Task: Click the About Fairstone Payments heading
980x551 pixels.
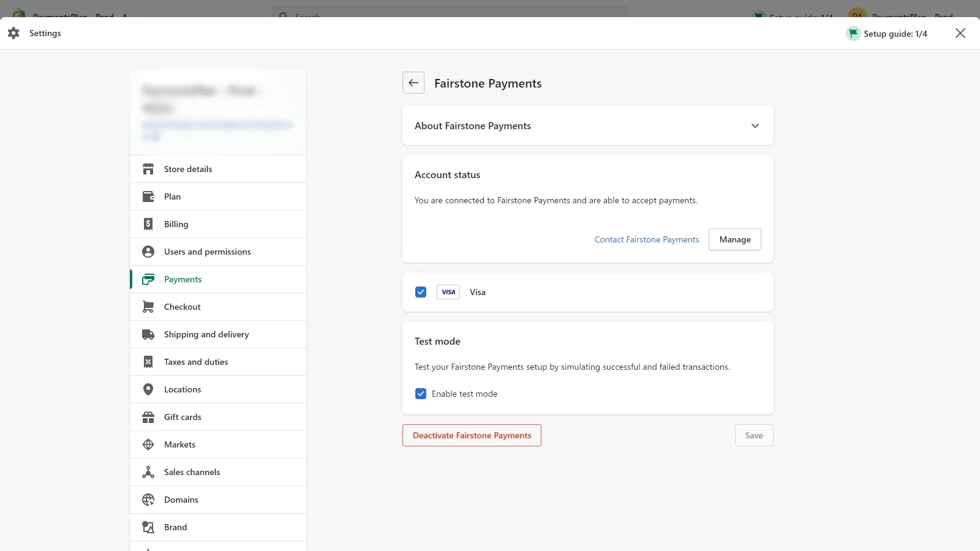Action: pyautogui.click(x=473, y=126)
